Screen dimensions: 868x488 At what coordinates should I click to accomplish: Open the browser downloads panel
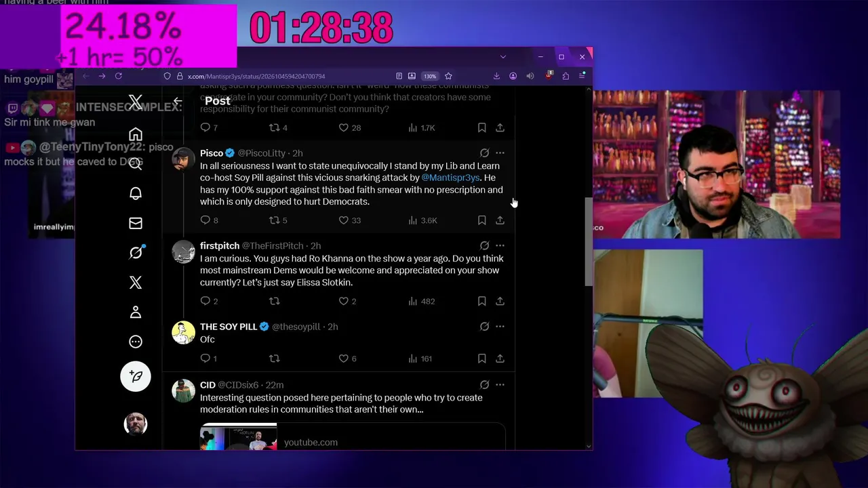(x=496, y=76)
